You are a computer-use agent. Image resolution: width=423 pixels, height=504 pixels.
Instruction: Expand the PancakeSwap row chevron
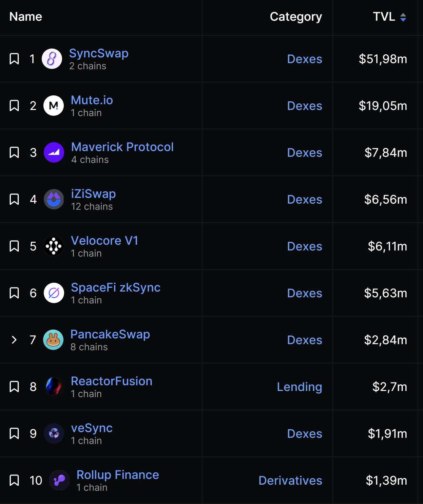14,340
